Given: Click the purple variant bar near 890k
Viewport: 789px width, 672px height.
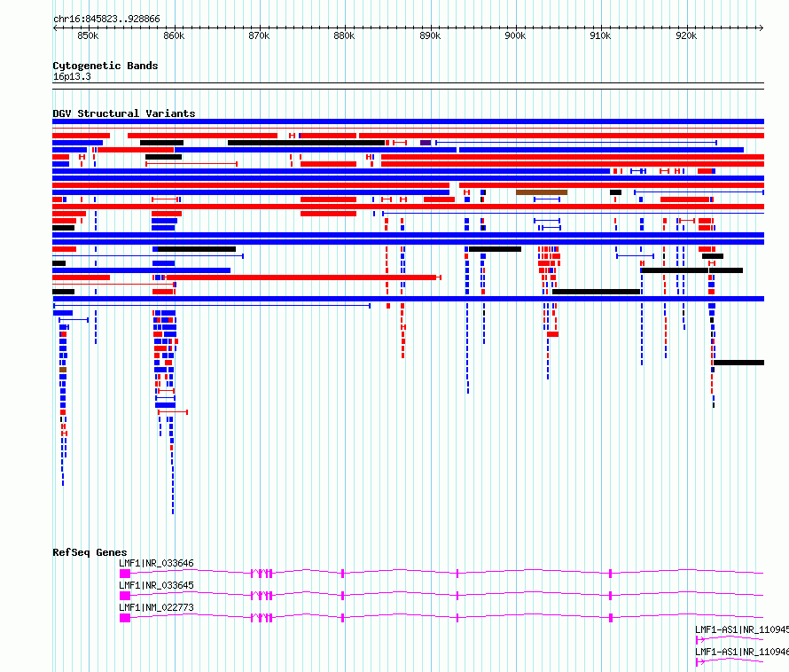Looking at the screenshot, I should 426,143.
